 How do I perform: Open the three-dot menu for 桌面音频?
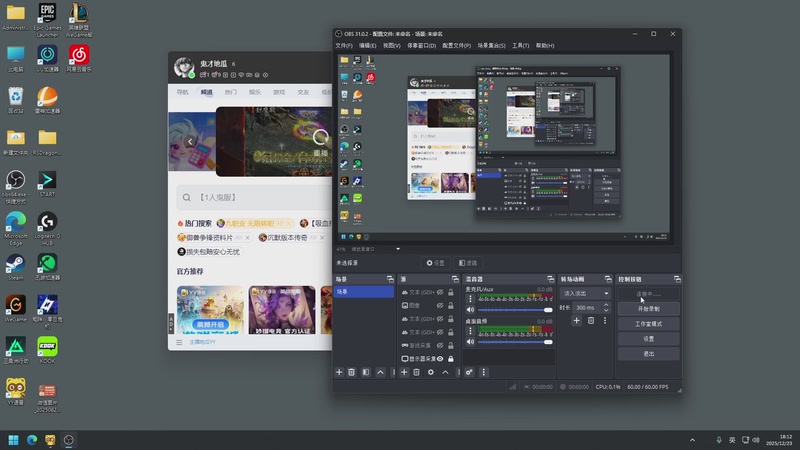coord(470,331)
